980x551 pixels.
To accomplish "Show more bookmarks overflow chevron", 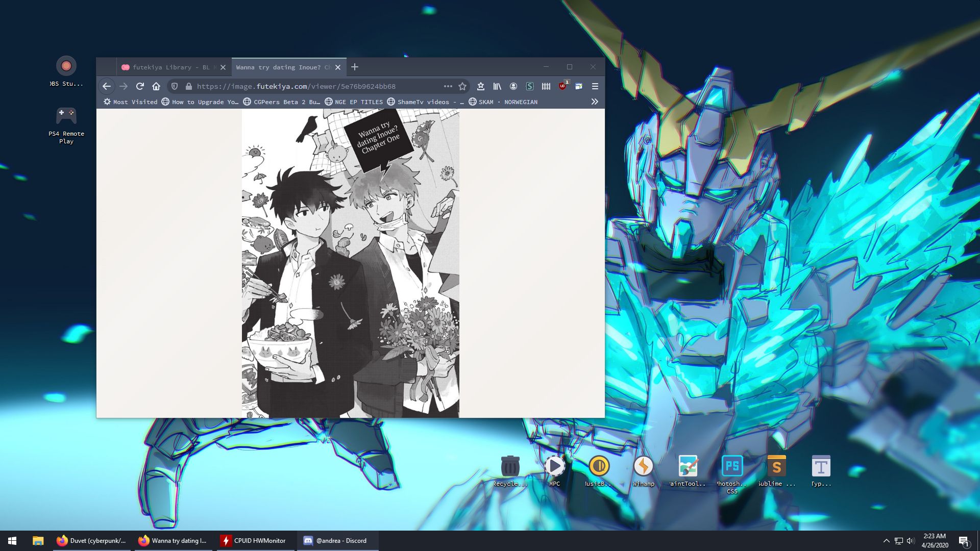I will tap(595, 102).
